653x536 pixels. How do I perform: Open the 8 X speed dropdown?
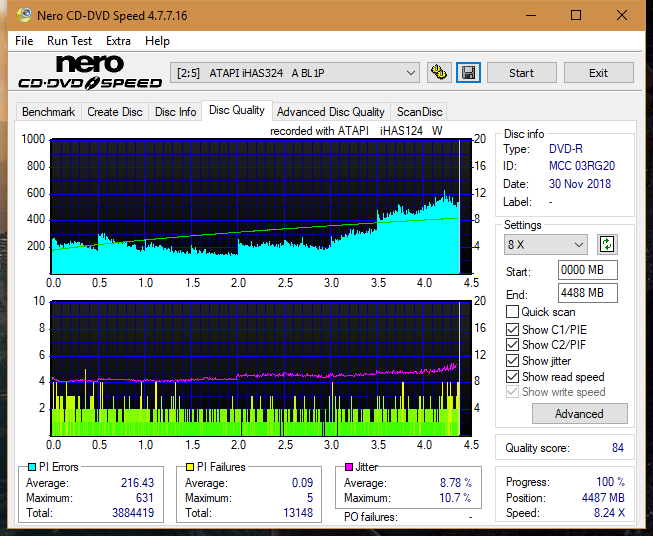coord(546,244)
